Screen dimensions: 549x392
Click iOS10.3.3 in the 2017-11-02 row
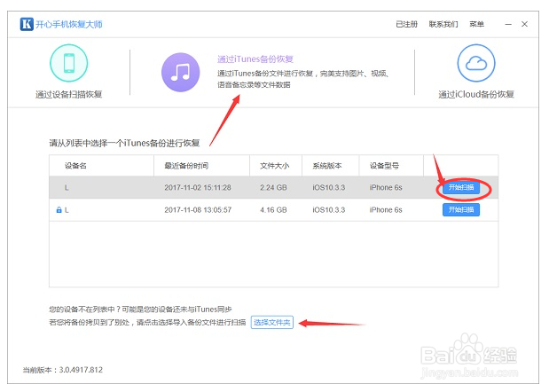tap(329, 188)
